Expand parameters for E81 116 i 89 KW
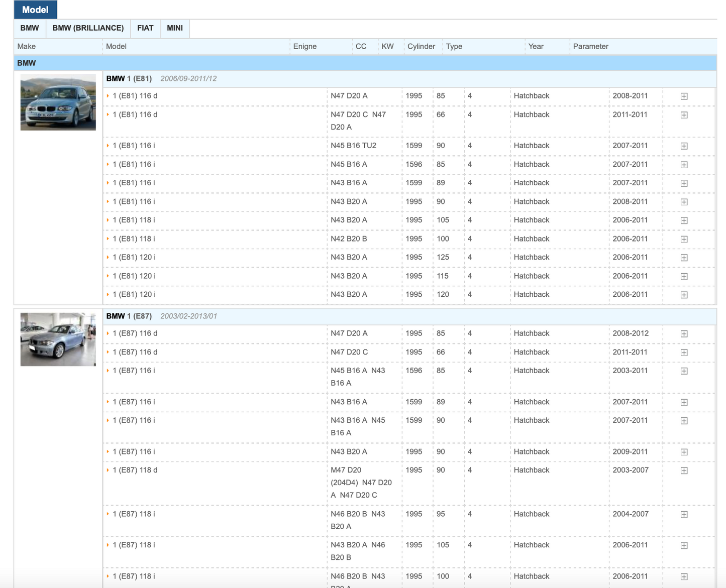This screenshot has width=726, height=588. pos(684,183)
